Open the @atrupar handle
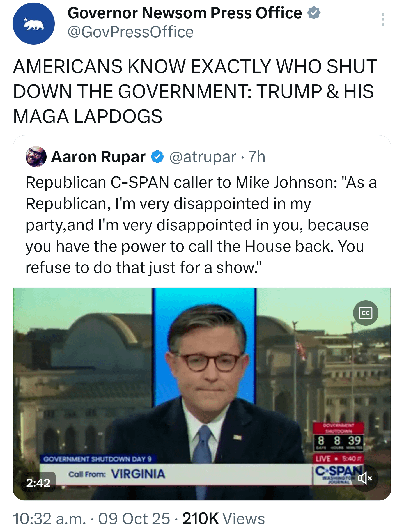This screenshot has height=532, width=404. pyautogui.click(x=203, y=157)
